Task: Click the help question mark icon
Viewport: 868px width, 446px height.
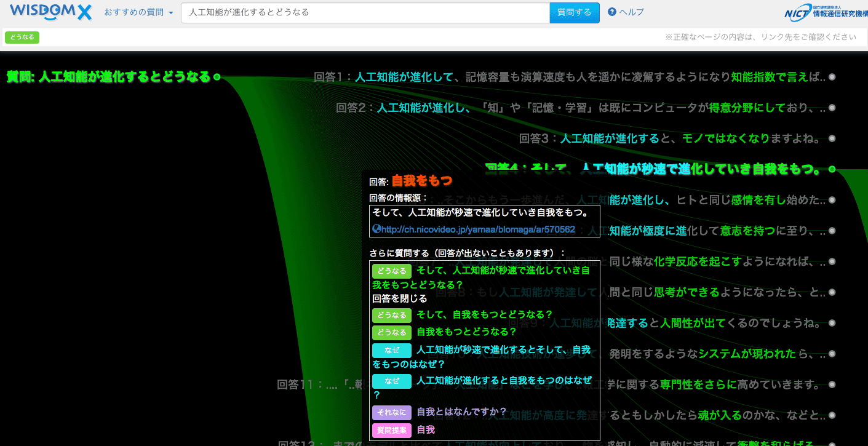Action: pos(611,12)
